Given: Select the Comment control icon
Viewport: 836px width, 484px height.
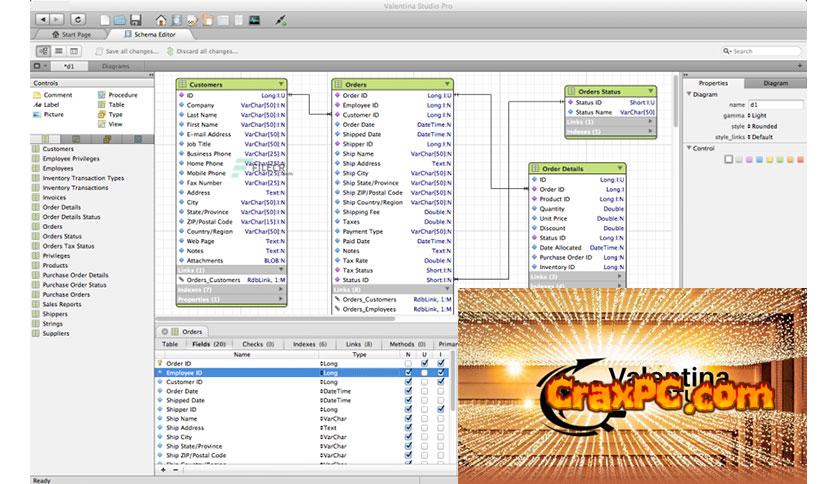Looking at the screenshot, I should [37, 95].
